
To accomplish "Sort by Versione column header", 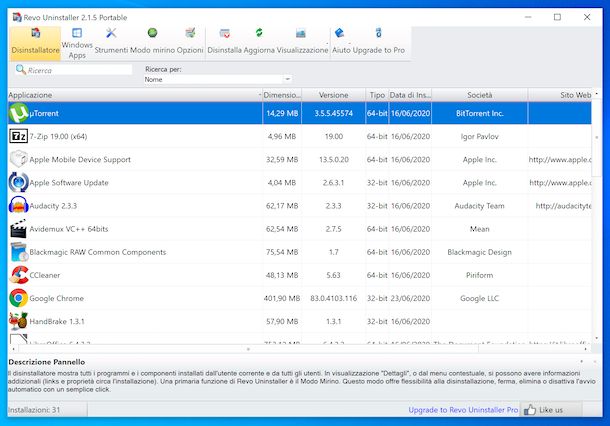I will [x=333, y=95].
